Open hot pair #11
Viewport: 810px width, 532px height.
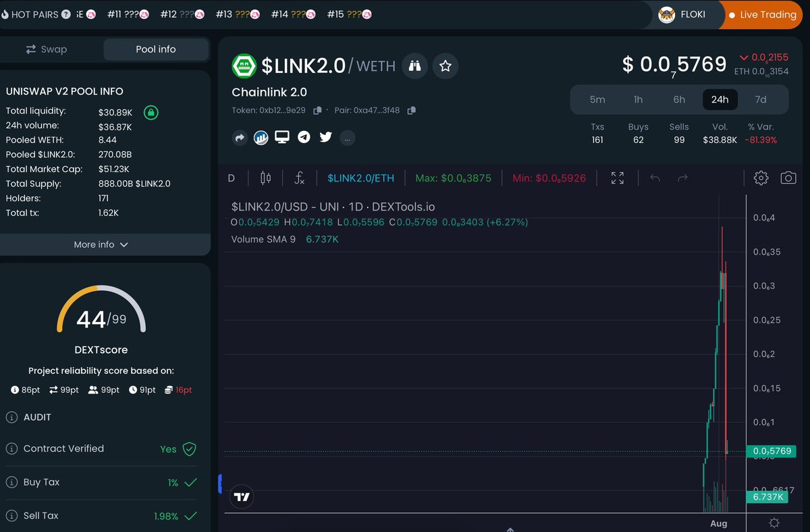(x=130, y=14)
